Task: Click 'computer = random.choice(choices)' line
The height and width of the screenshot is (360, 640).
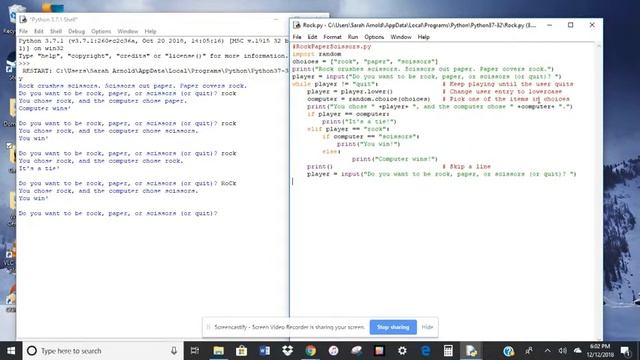Action: 369,99
